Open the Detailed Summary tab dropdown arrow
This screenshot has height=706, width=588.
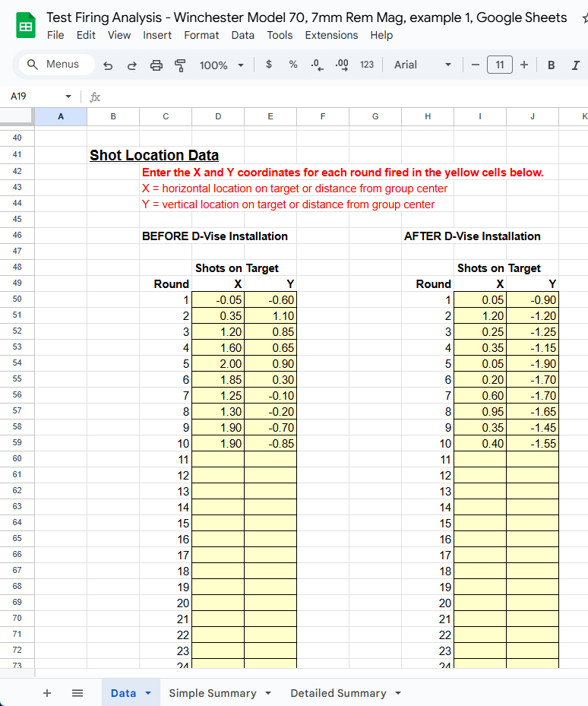tap(398, 693)
